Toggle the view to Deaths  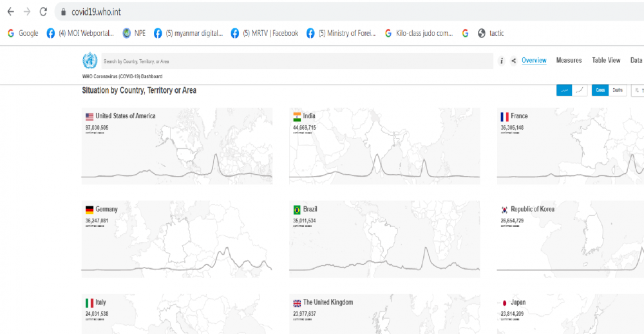618,90
